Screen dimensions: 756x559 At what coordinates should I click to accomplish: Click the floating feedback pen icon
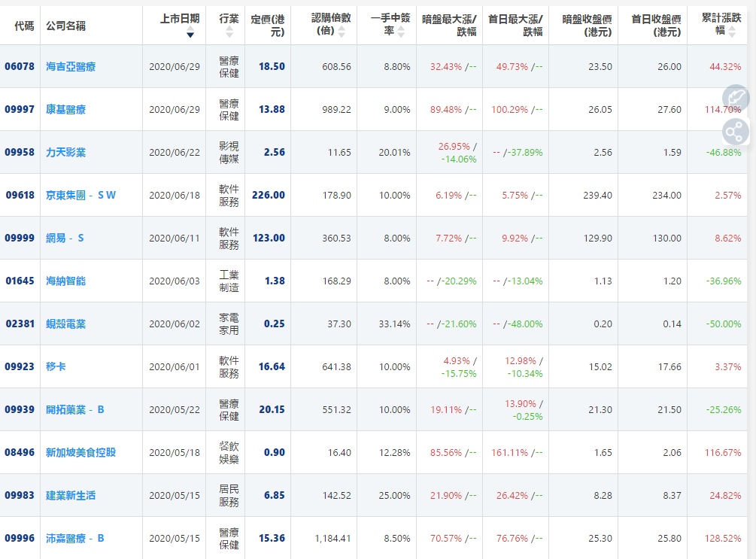735,98
